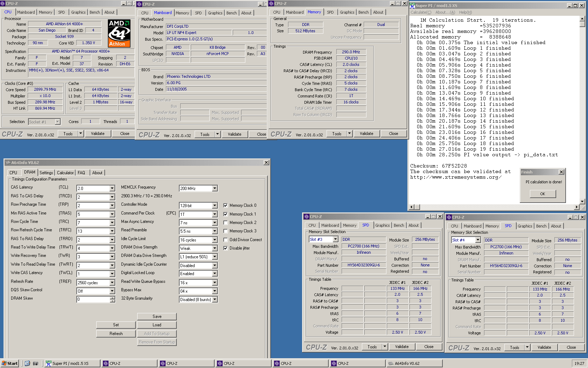Open the MEMCLK Frequency dropdown
This screenshot has width=588, height=368.
(x=215, y=189)
